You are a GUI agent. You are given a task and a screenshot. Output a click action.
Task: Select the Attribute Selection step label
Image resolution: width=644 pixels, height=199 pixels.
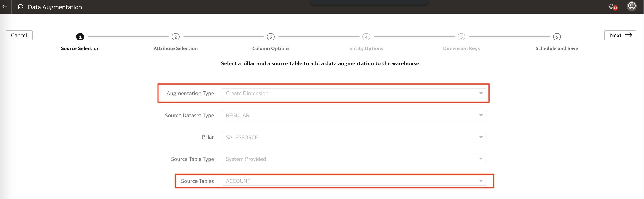coord(175,48)
